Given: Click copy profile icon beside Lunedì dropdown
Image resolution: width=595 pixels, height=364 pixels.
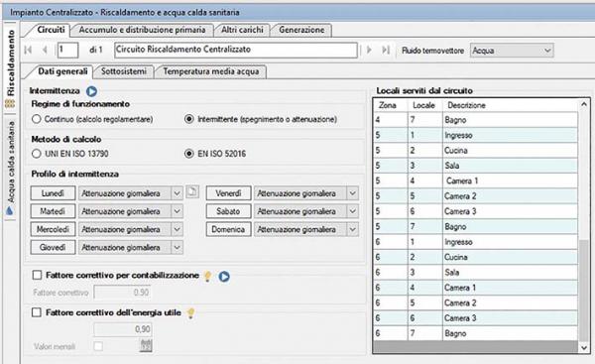Looking at the screenshot, I should [x=192, y=190].
